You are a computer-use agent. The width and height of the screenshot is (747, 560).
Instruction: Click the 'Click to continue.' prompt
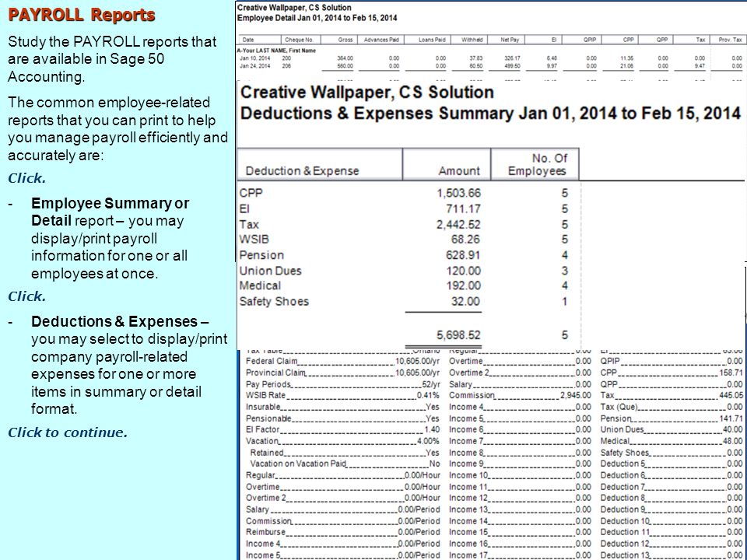pos(68,432)
